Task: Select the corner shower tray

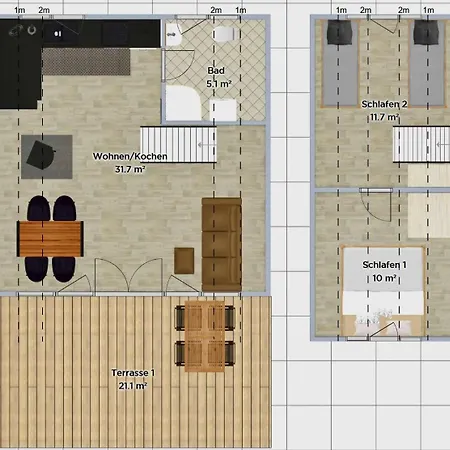Action: 183,103
